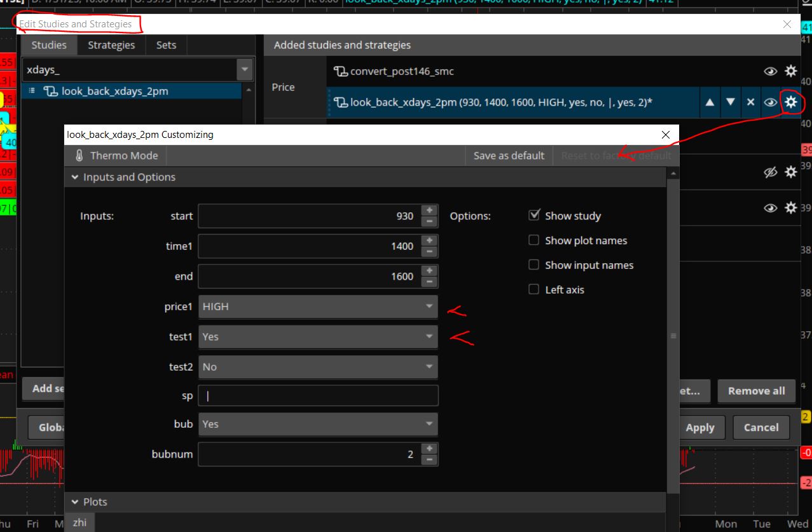Click the Thermo Mode thermometer icon
Viewport: 812px width, 532px height.
[x=79, y=156]
